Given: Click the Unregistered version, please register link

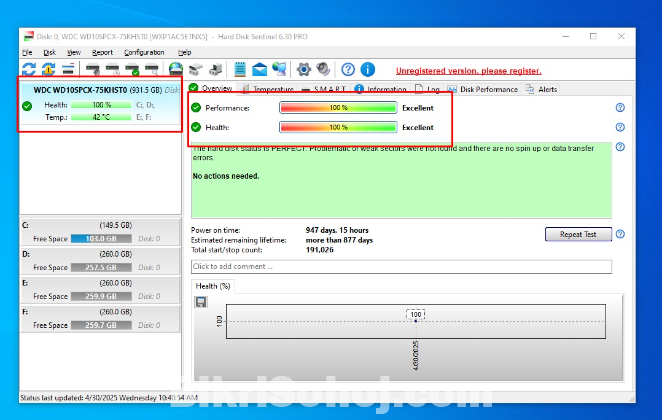Looking at the screenshot, I should tap(469, 71).
